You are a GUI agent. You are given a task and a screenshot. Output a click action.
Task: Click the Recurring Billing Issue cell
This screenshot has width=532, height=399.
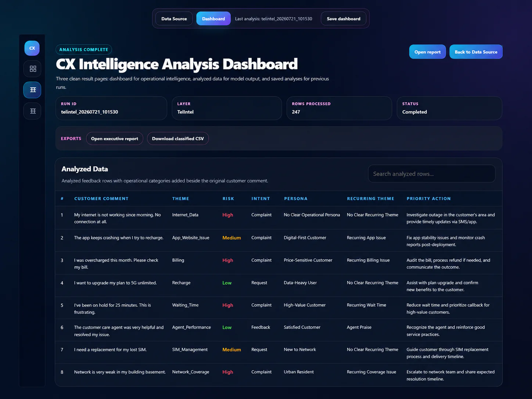tap(368, 260)
